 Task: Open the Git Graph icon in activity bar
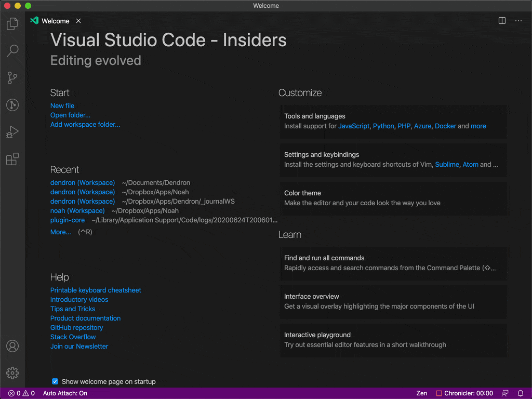tap(12, 105)
